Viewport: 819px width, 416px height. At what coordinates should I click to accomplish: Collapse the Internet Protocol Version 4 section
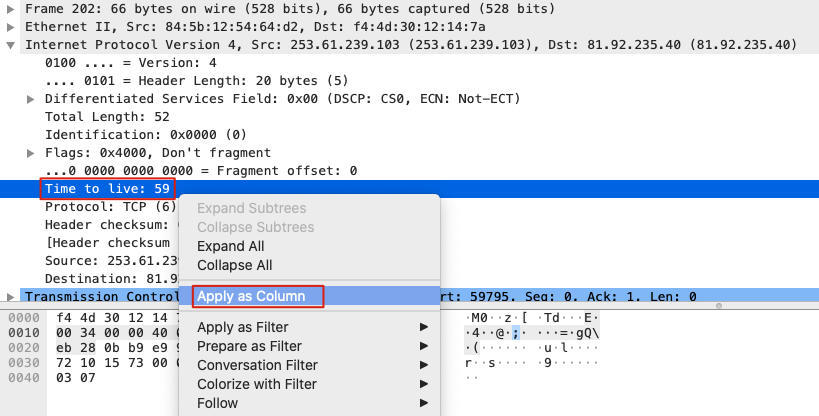[11, 45]
